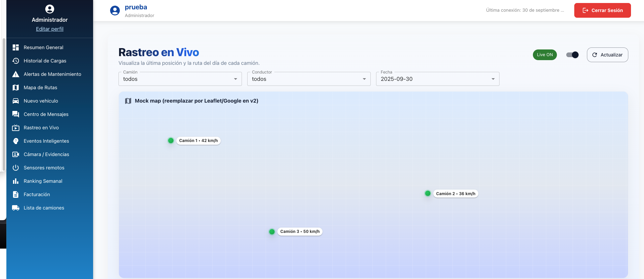Open Facturación from sidebar
This screenshot has width=644, height=279.
click(x=50, y=194)
